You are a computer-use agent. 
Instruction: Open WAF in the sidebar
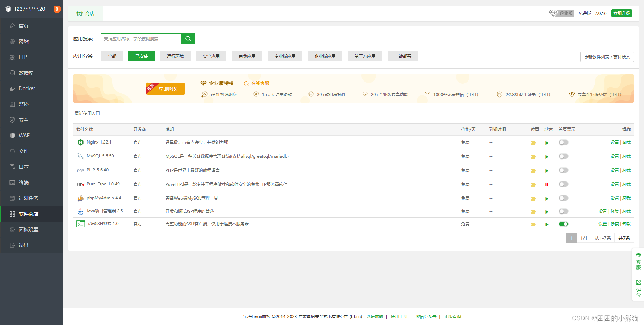coord(31,136)
